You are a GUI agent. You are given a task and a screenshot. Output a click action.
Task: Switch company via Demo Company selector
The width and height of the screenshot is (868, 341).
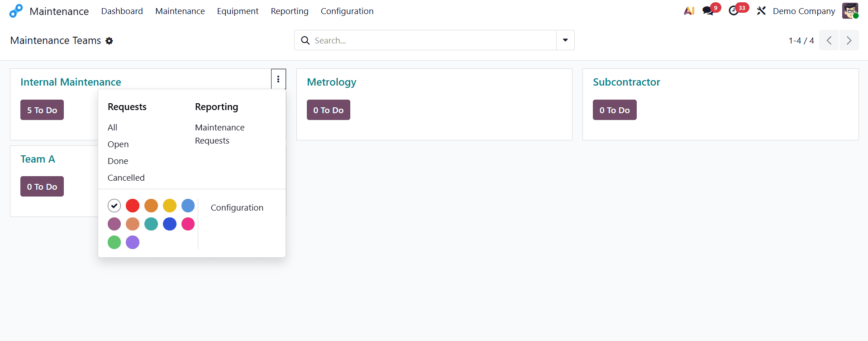click(804, 11)
